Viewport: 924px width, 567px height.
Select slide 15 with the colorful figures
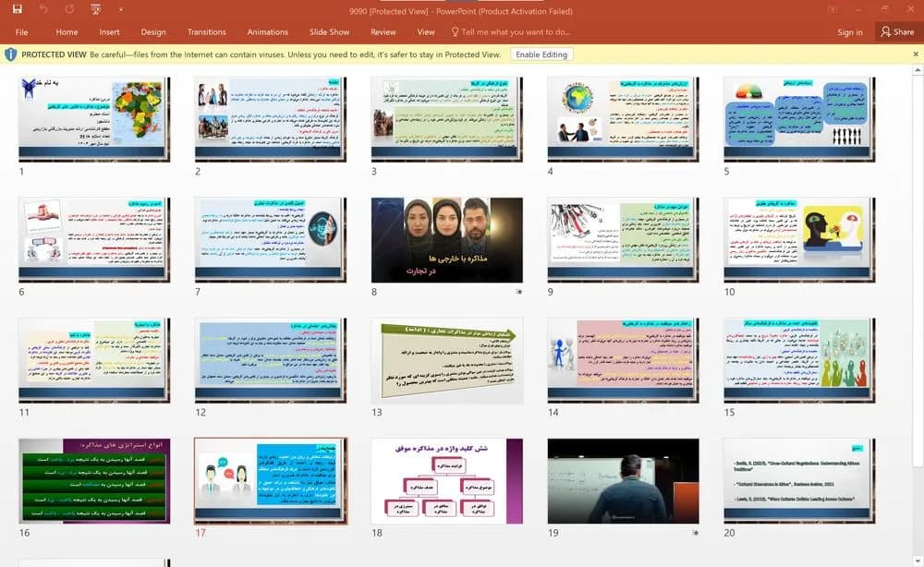tap(799, 360)
